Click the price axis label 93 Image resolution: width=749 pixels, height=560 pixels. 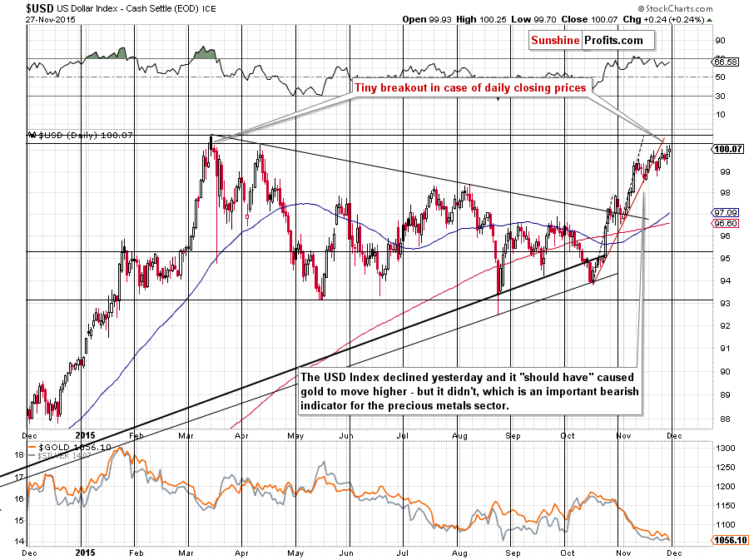coord(725,303)
